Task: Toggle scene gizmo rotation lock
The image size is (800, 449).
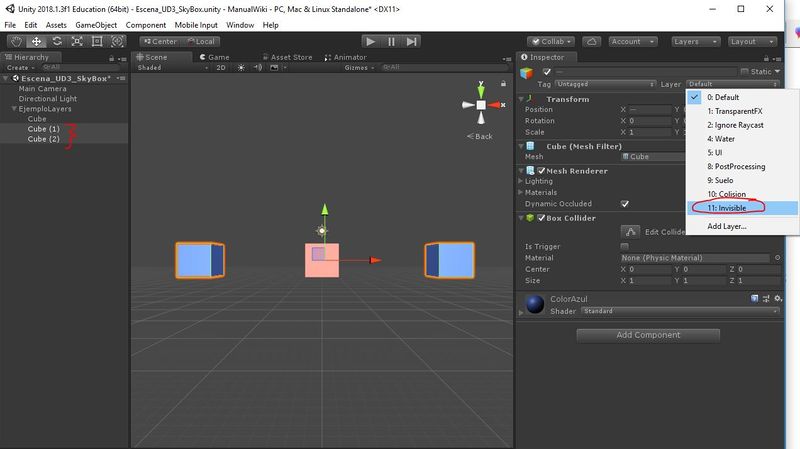Action: coord(503,84)
